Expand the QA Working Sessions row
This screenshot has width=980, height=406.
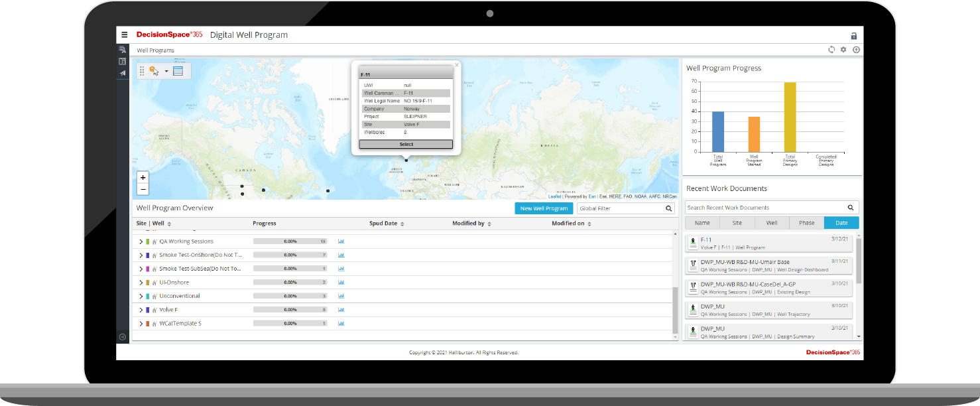pyautogui.click(x=141, y=241)
